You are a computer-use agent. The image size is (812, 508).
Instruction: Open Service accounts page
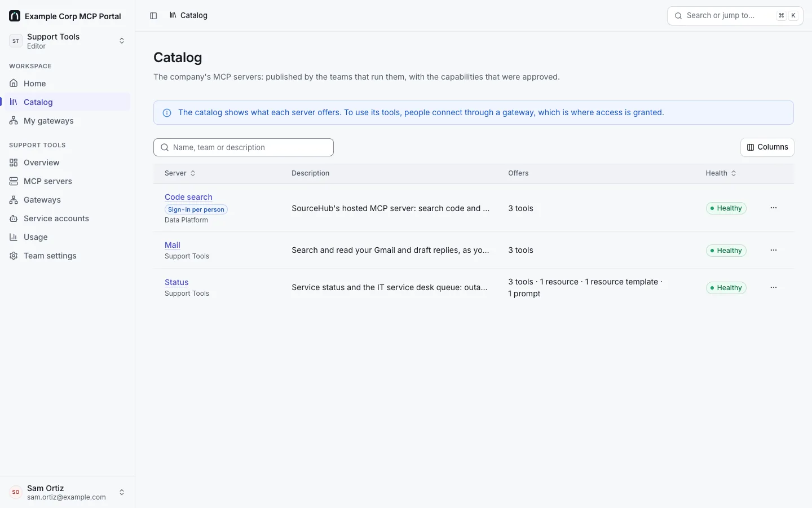pos(67,218)
